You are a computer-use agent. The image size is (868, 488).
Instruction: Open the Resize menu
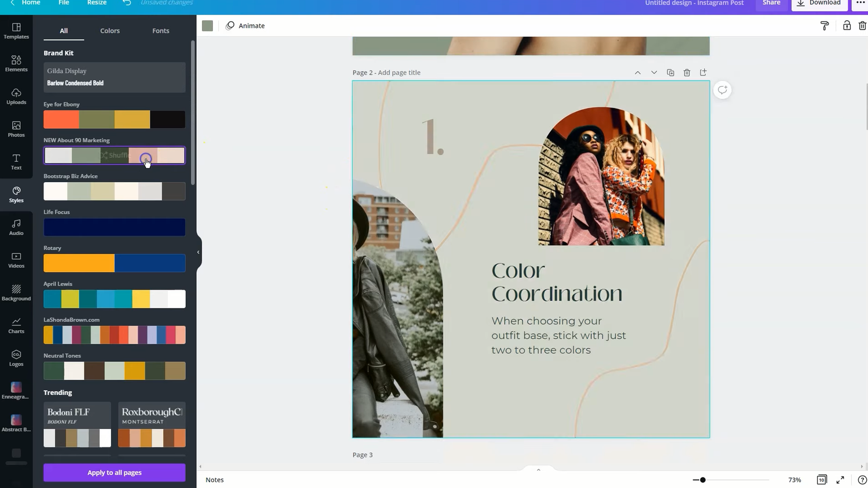[97, 3]
